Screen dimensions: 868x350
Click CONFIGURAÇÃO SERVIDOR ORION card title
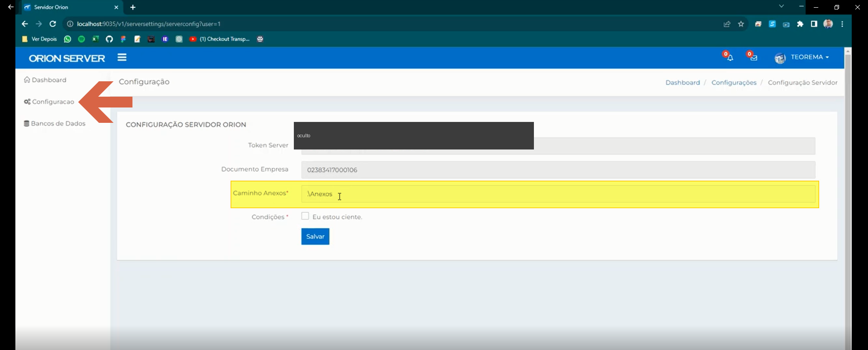click(186, 125)
